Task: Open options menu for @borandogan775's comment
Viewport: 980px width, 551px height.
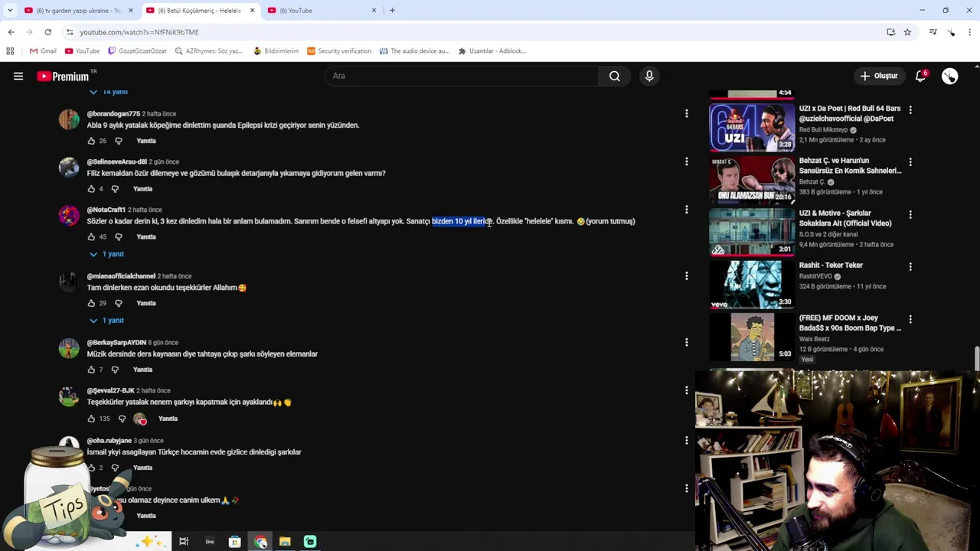Action: click(x=686, y=113)
